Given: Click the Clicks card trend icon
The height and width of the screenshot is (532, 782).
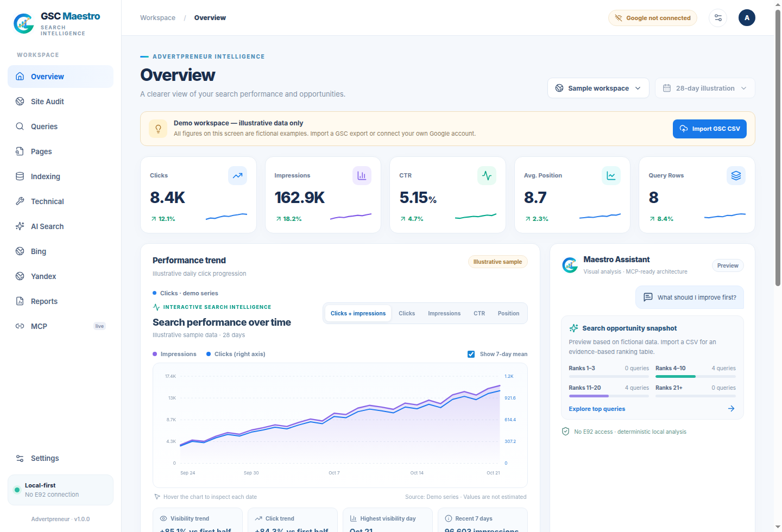Looking at the screenshot, I should tap(237, 175).
